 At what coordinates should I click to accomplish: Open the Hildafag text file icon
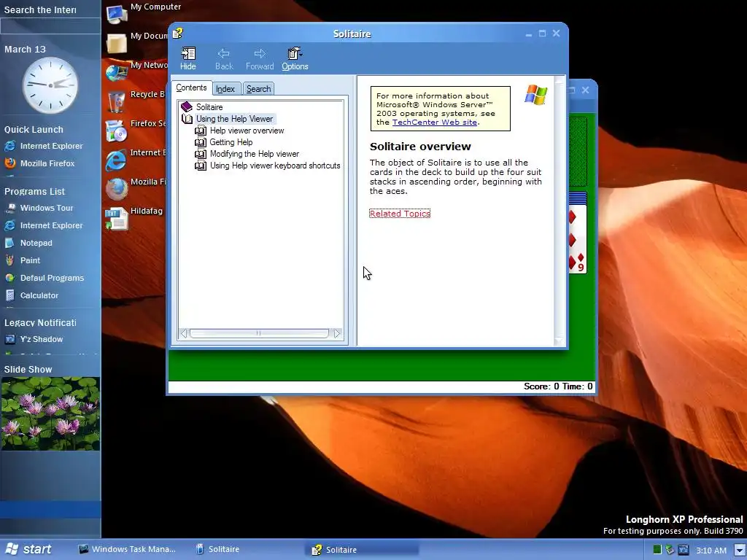117,219
